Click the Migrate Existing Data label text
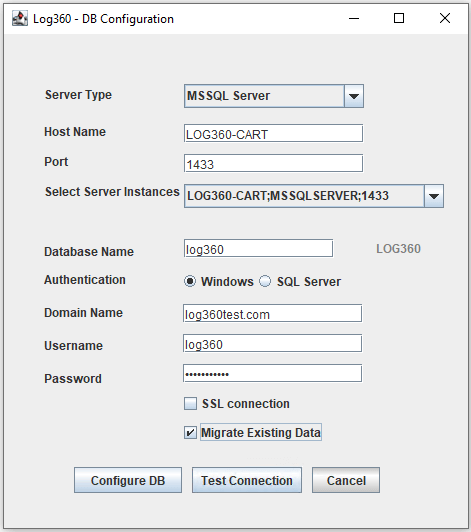471x532 pixels. pyautogui.click(x=261, y=433)
